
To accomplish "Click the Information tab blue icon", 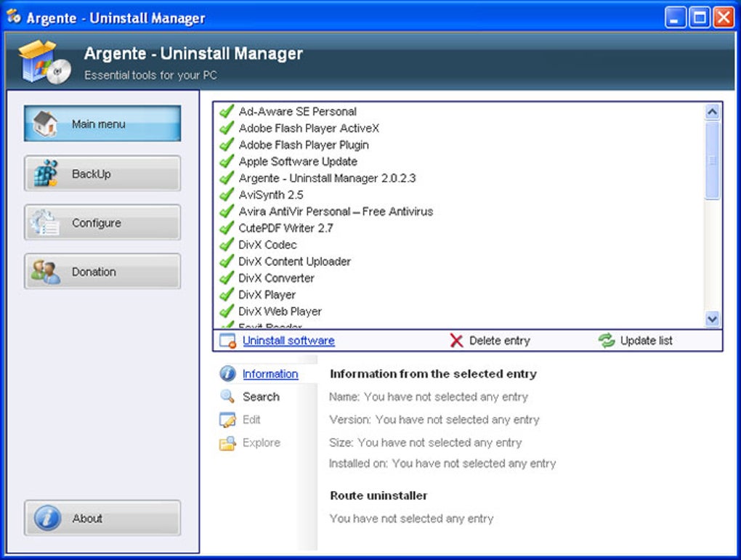I will click(228, 373).
